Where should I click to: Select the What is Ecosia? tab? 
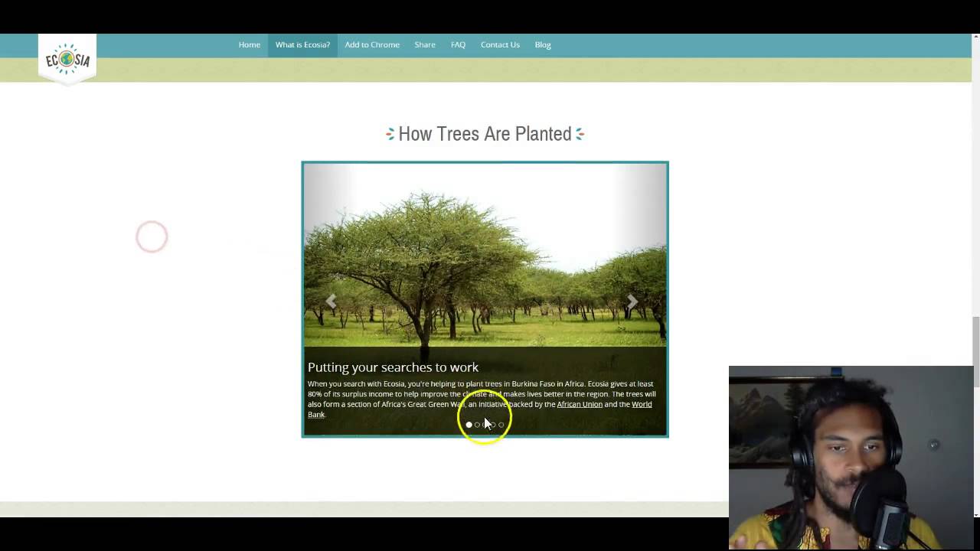[302, 45]
